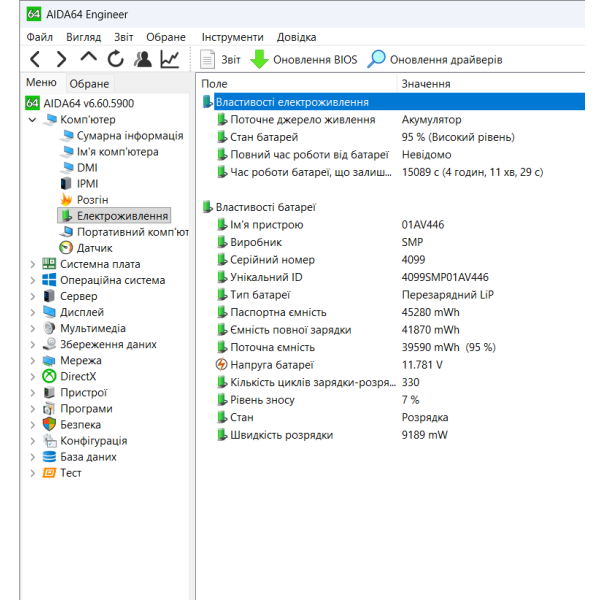Open user management via the person icon
This screenshot has height=600, width=600.
pyautogui.click(x=143, y=59)
